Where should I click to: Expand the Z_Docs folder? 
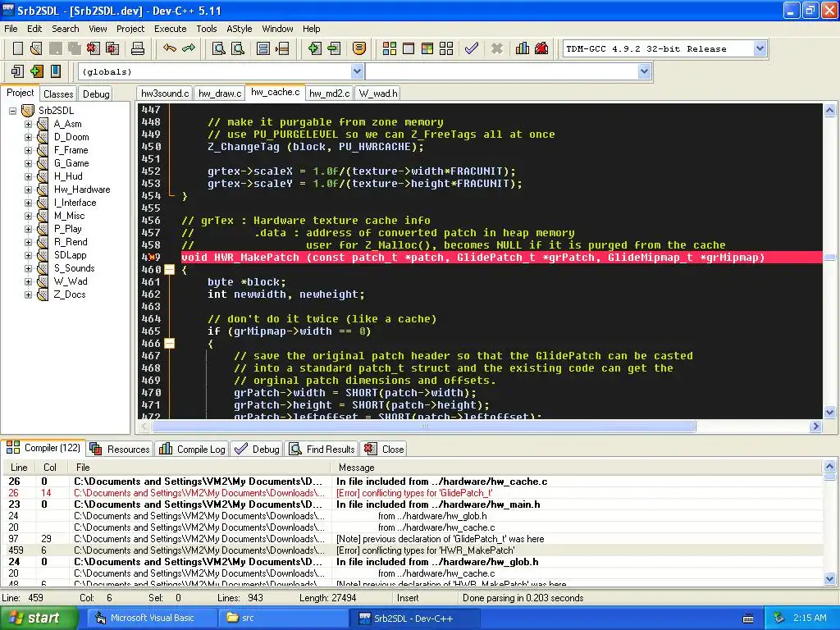click(x=28, y=294)
